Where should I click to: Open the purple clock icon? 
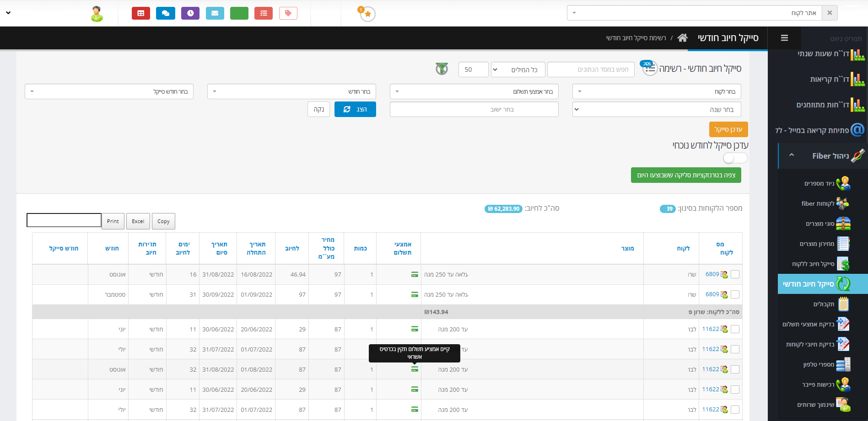[190, 13]
